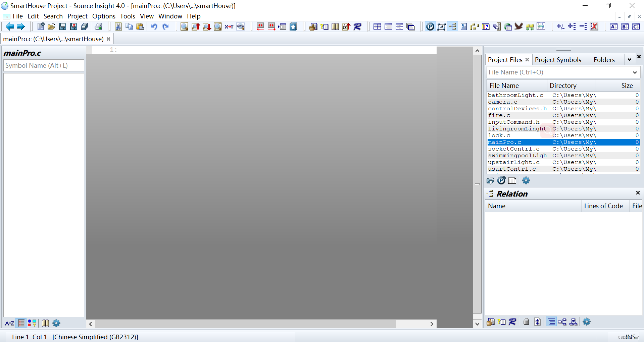Screen dimensions: 644x342
Task: Click the Save All stacked disks icon
Action: click(85, 26)
